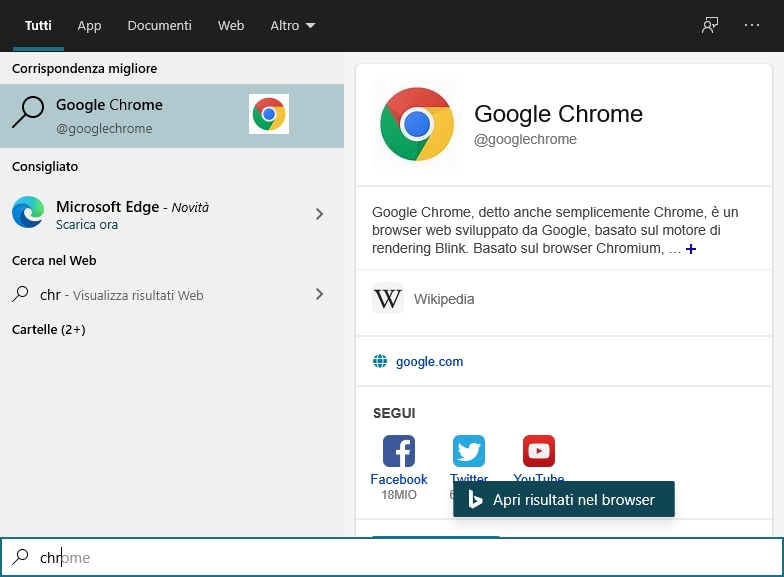This screenshot has height=577, width=784.
Task: Expand the Cartelle (2+) section
Action: (x=48, y=330)
